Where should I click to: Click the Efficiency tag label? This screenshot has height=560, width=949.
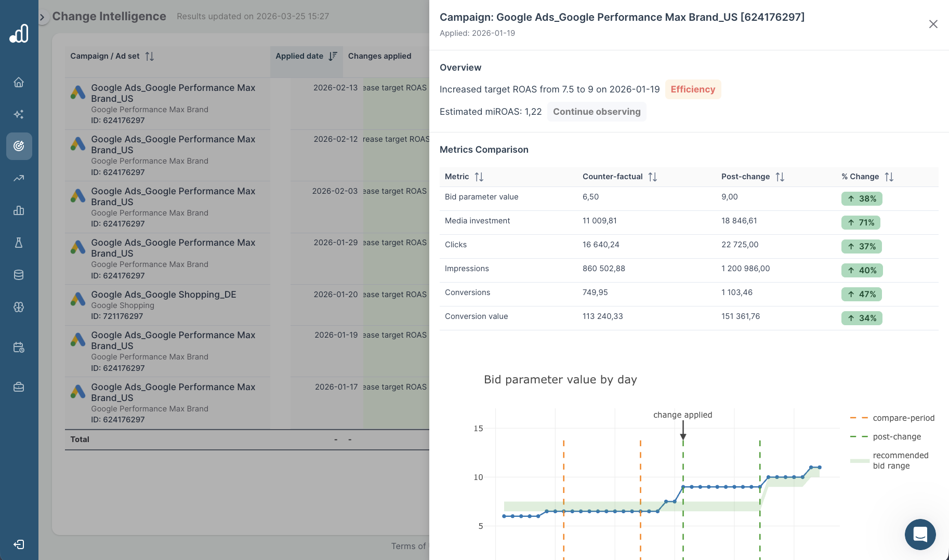coord(692,89)
